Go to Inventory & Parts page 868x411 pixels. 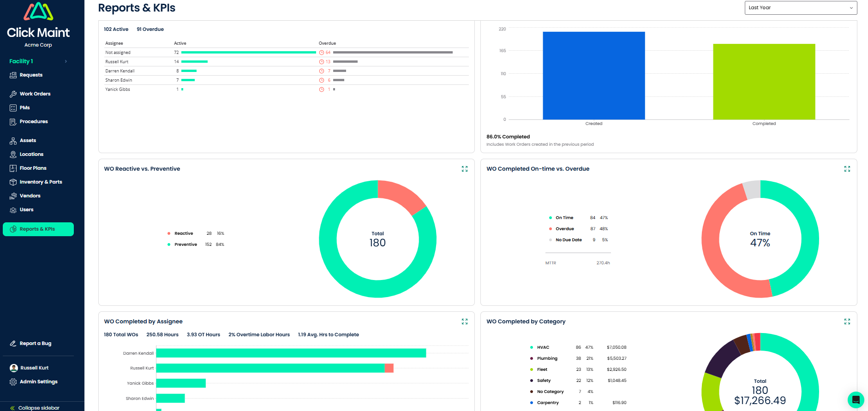coord(41,182)
